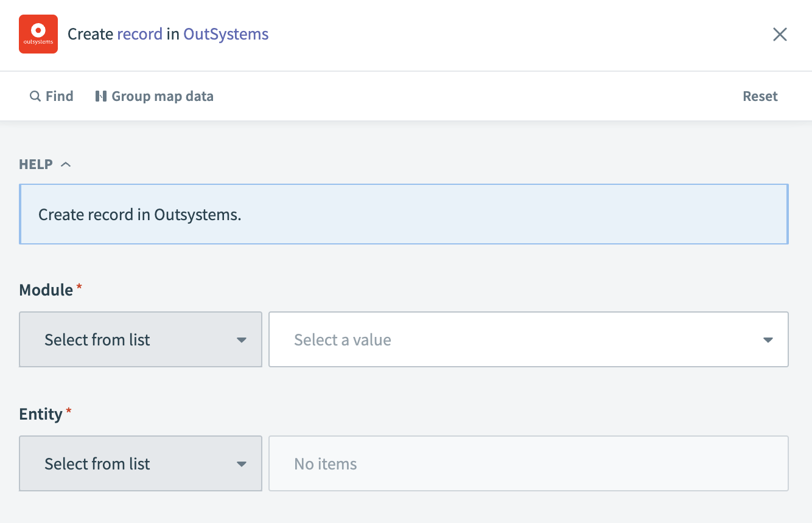Click the Find toolbar text
The image size is (812, 523).
(60, 96)
